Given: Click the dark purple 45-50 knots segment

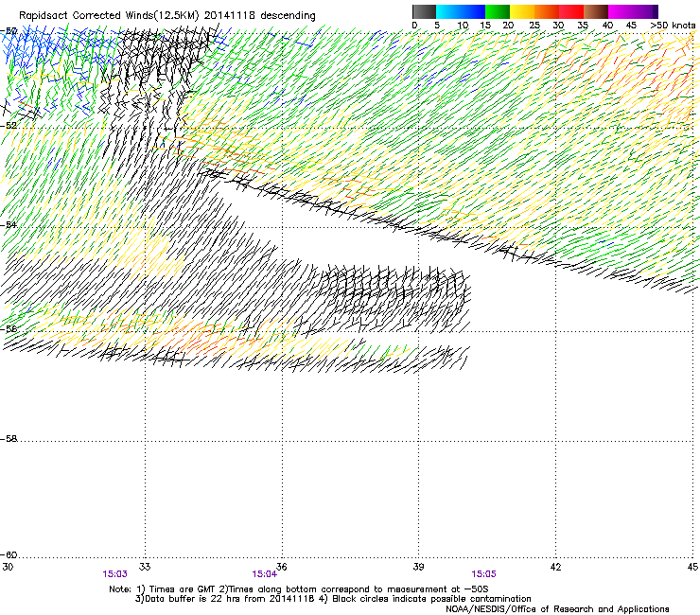Looking at the screenshot, I should coord(645,11).
